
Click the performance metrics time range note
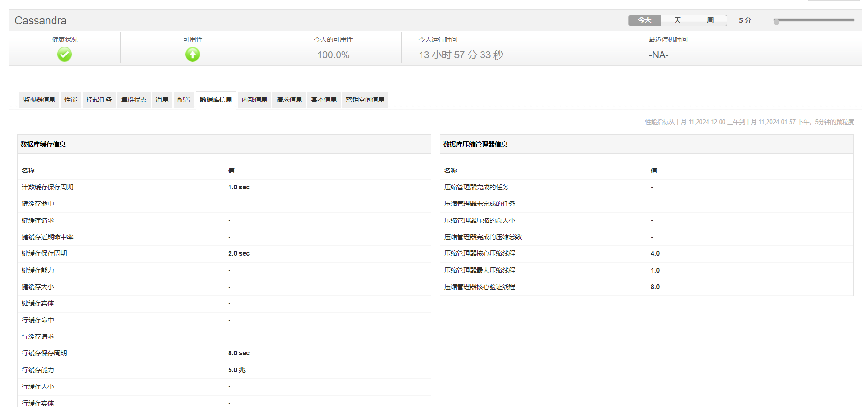pos(749,122)
